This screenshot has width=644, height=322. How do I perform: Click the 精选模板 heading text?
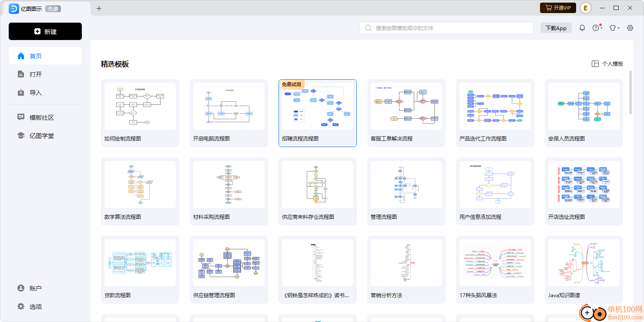point(115,64)
